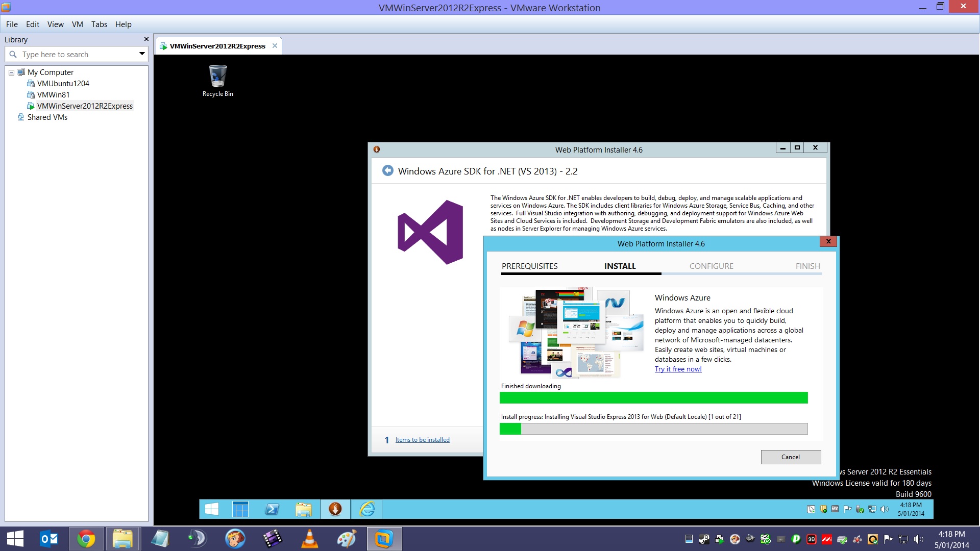Open Server Manager in VM taskbar
980x551 pixels.
point(240,509)
